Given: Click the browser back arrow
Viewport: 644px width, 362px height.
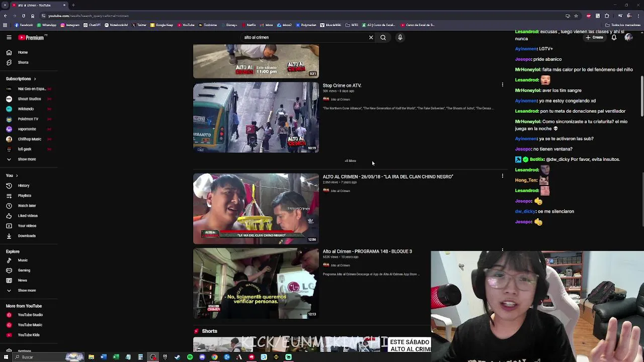Looking at the screenshot, I should coord(5,16).
